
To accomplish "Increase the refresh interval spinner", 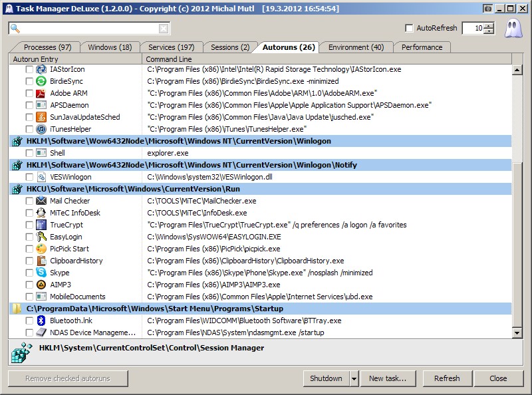I will click(x=489, y=25).
